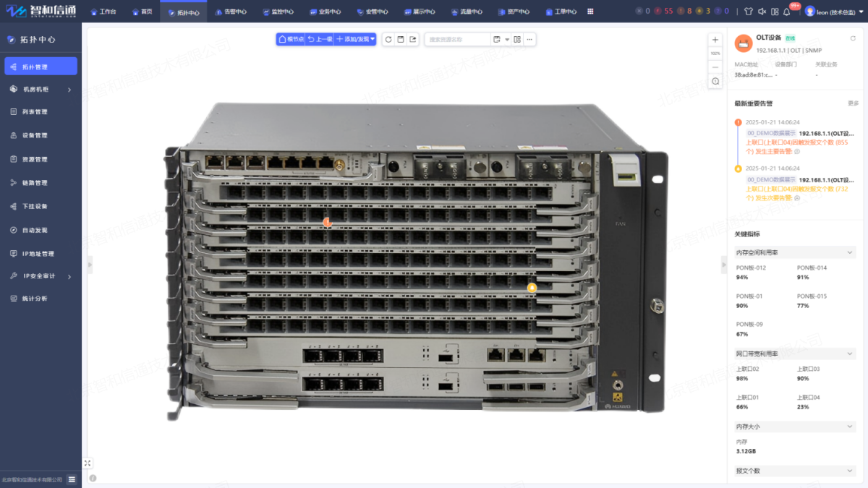The image size is (868, 488).
Task: Open the theme skin shirt icon
Action: coord(749,12)
